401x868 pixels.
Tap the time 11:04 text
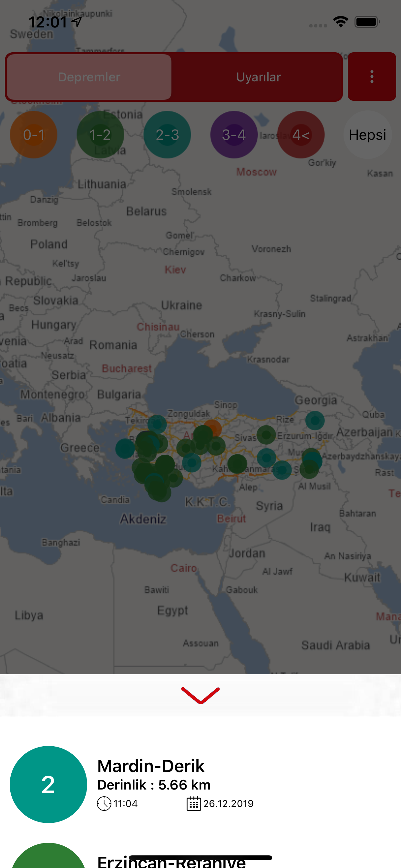pos(125,804)
